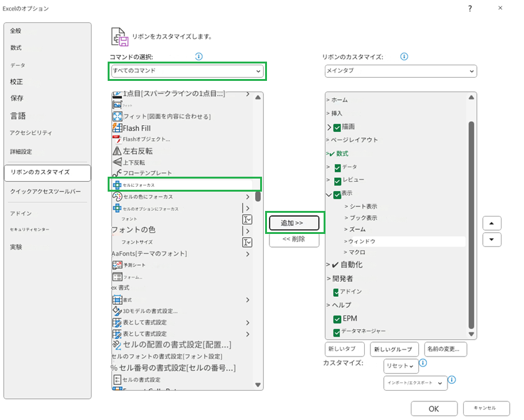Click the セルの配置の書式設定 icon
524x420 pixels.
tap(116, 344)
